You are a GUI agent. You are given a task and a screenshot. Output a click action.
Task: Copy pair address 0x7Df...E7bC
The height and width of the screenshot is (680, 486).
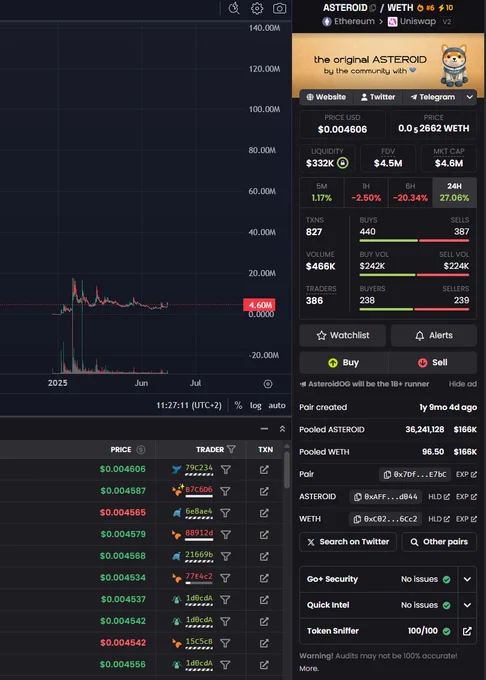pyautogui.click(x=415, y=474)
